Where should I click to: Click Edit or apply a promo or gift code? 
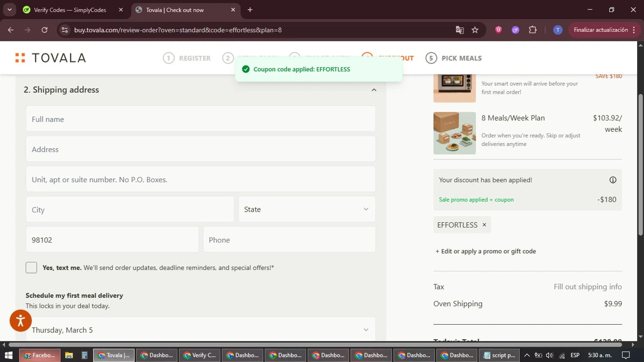point(486,251)
